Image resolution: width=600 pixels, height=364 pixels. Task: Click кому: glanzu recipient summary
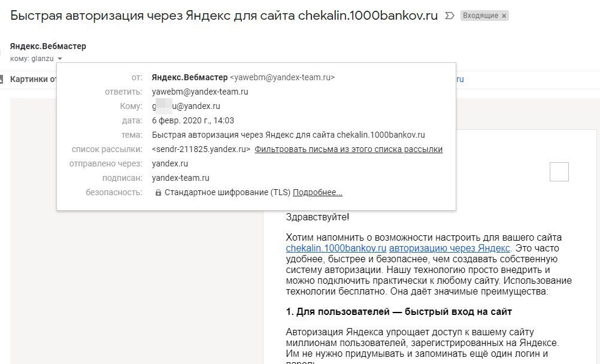32,59
